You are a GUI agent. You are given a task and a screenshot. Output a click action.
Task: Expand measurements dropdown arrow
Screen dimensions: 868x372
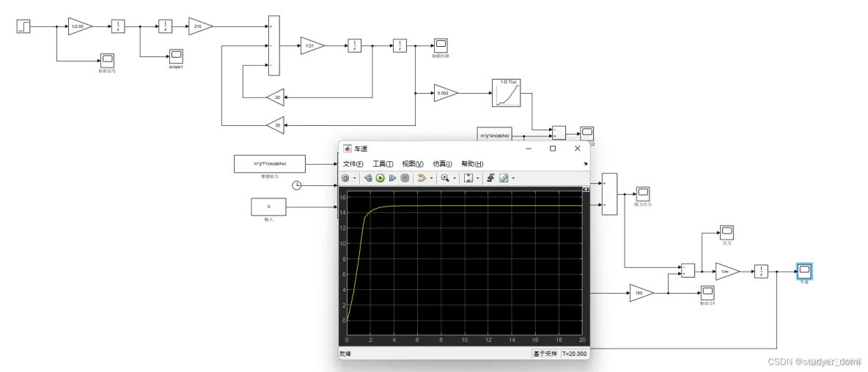[x=513, y=178]
